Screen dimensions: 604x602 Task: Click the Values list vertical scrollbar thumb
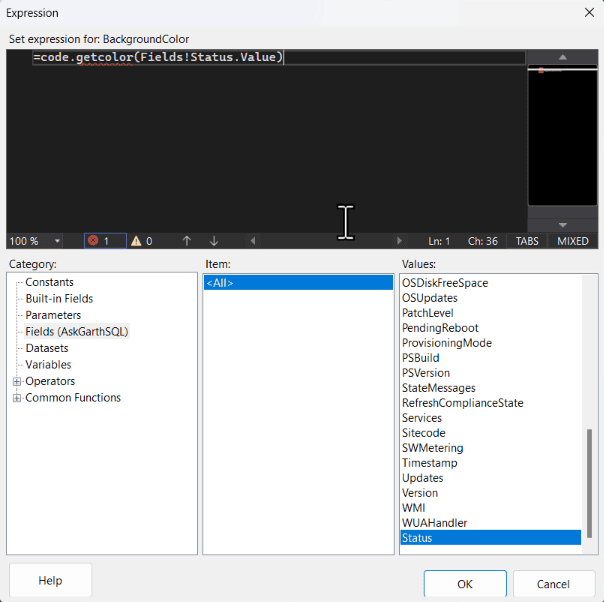point(589,483)
